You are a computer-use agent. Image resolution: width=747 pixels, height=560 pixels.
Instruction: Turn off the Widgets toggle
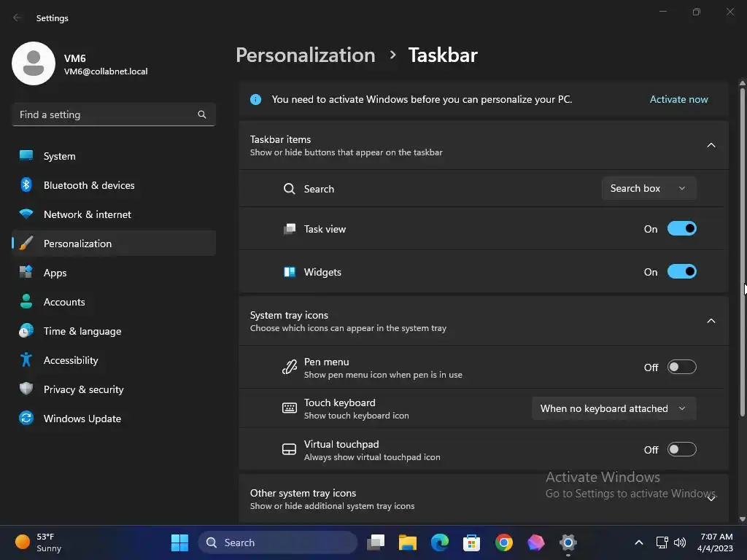coord(682,271)
